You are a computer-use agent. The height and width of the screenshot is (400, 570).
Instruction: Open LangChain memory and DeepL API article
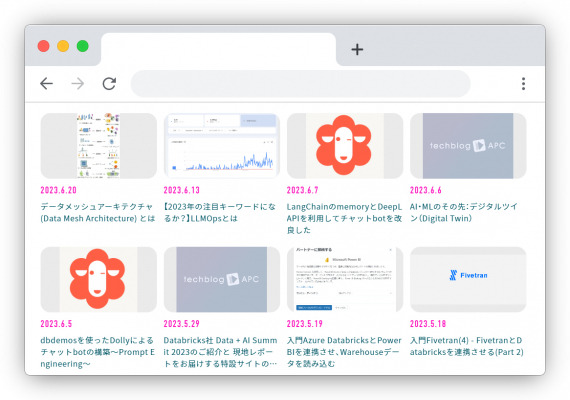(x=344, y=218)
